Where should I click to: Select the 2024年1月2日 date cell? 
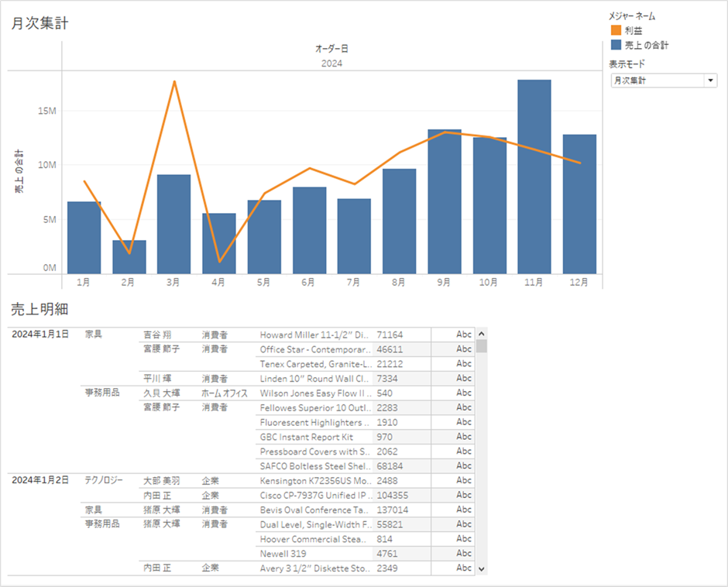40,480
